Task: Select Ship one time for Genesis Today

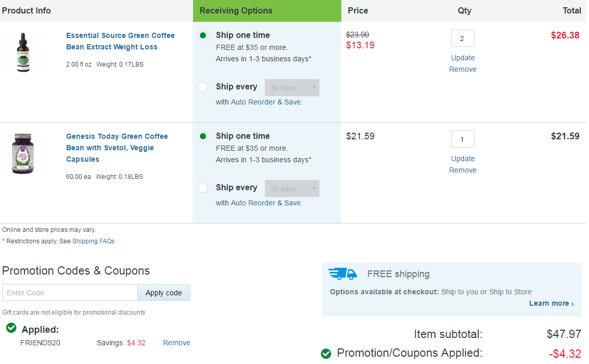Action: (203, 136)
